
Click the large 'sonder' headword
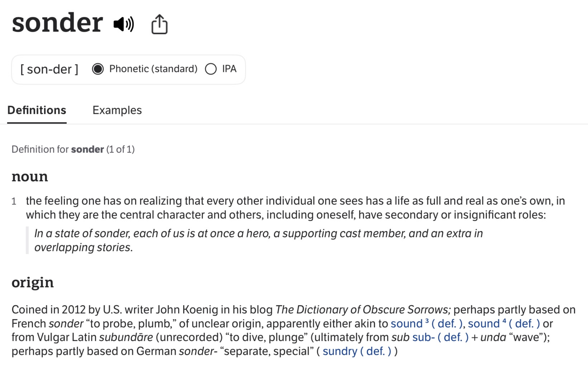click(x=57, y=23)
